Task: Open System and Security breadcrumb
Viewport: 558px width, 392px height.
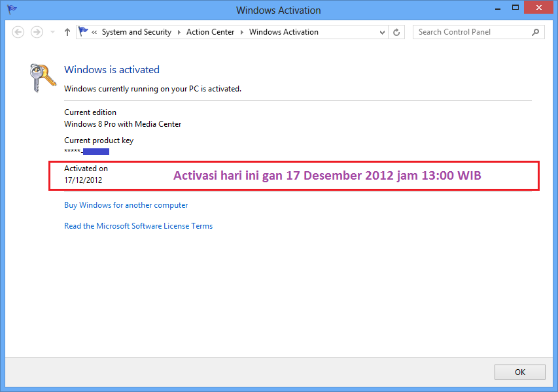Action: (x=137, y=32)
